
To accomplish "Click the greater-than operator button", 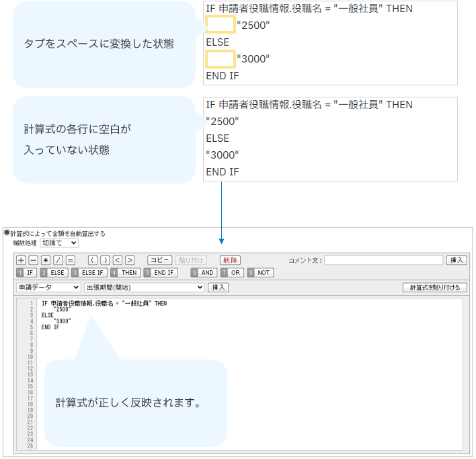I will pos(130,260).
